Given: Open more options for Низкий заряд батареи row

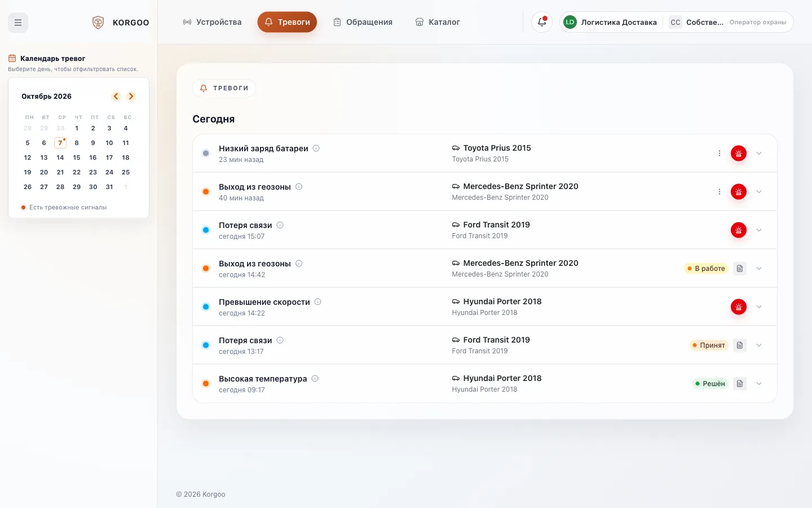Looking at the screenshot, I should 720,154.
